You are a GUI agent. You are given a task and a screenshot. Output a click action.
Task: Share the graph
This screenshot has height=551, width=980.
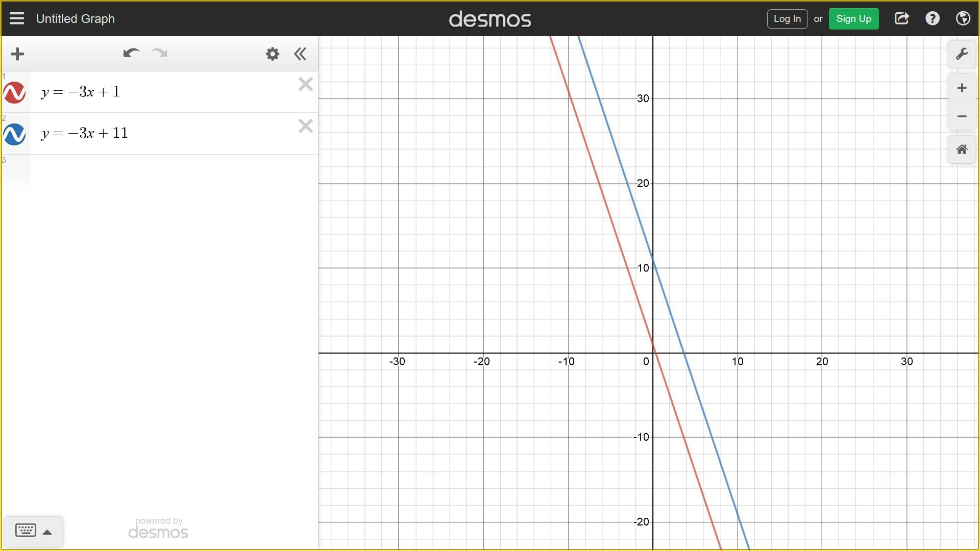(901, 19)
